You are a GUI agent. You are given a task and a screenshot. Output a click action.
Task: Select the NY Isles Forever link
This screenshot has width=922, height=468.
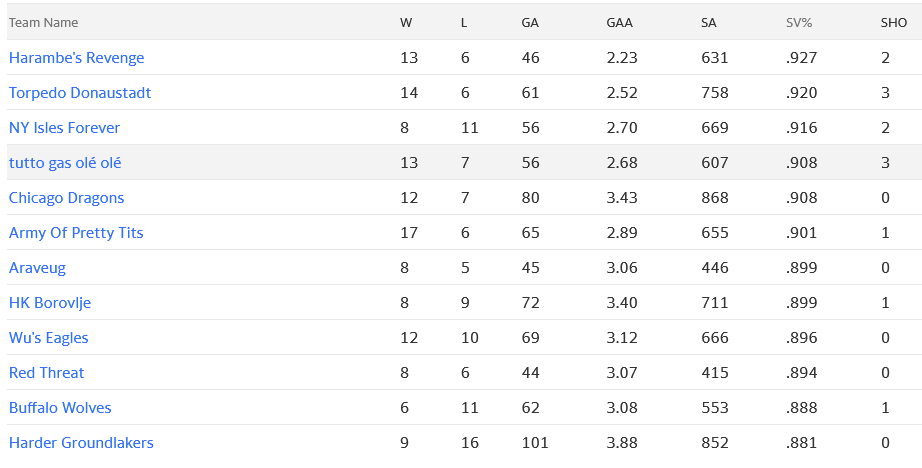(x=64, y=128)
